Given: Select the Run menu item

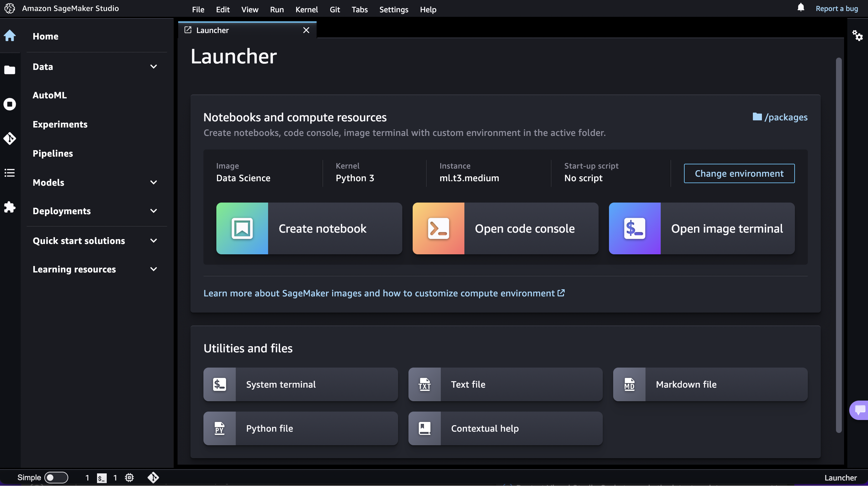Looking at the screenshot, I should [x=276, y=9].
